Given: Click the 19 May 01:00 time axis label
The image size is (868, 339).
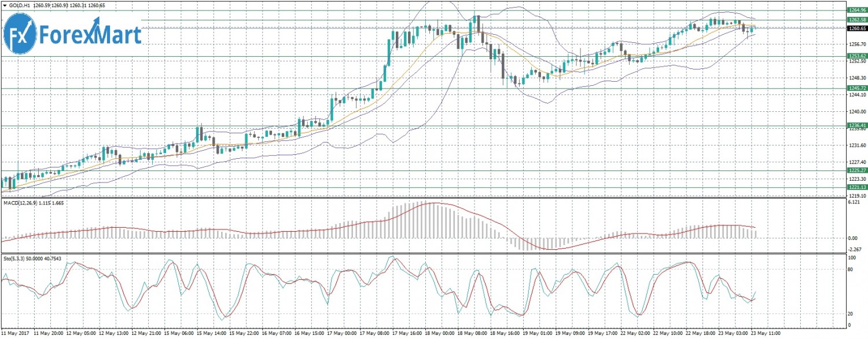Looking at the screenshot, I should 537,334.
